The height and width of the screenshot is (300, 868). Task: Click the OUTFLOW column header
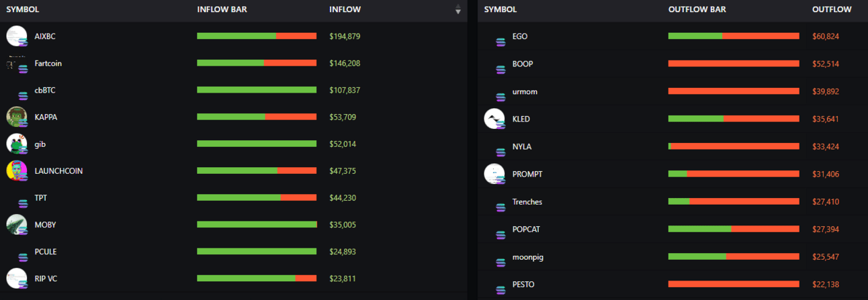click(832, 10)
